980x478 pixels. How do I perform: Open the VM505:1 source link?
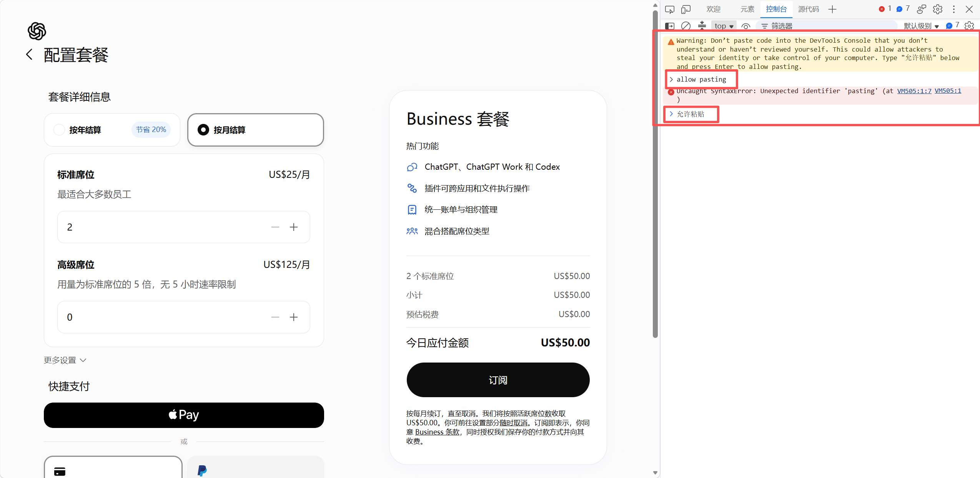click(948, 91)
